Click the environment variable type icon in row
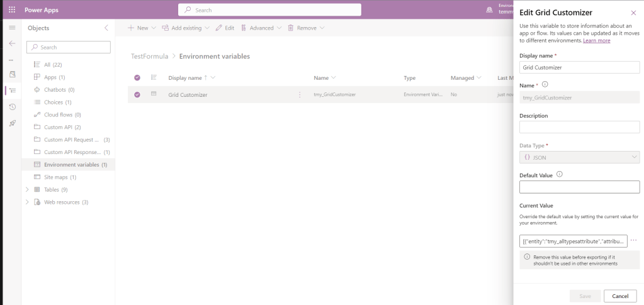This screenshot has height=305, width=644. [154, 94]
